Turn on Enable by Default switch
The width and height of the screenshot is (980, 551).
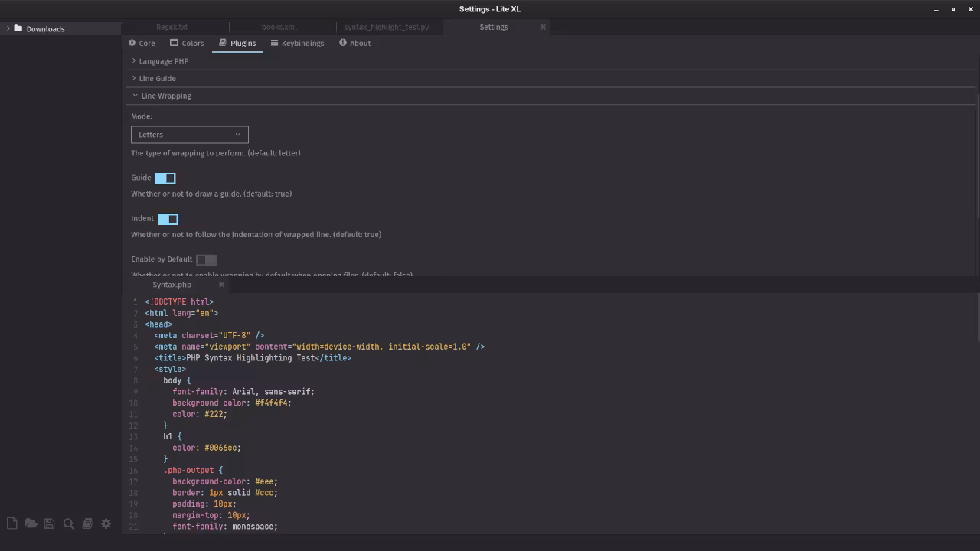pyautogui.click(x=206, y=259)
